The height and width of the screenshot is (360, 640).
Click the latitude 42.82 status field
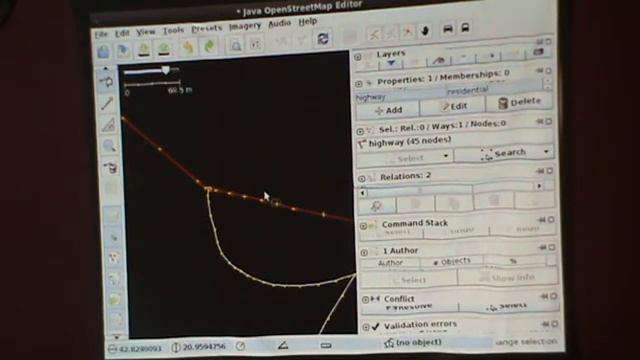click(135, 349)
